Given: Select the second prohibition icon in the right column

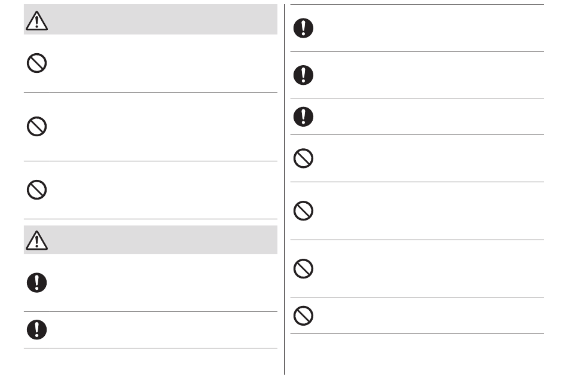Looking at the screenshot, I should coord(303,211).
